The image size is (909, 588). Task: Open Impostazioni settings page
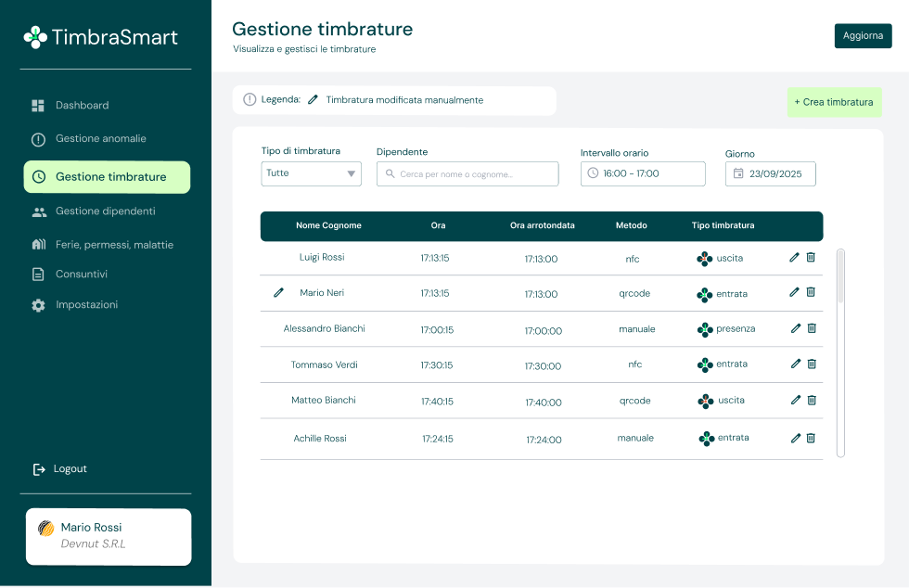tap(86, 305)
